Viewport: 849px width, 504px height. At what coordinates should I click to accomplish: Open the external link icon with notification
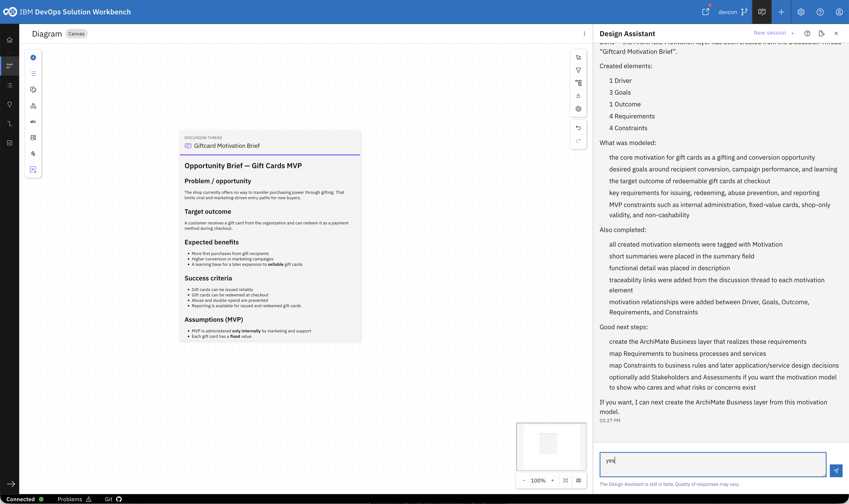coord(705,12)
